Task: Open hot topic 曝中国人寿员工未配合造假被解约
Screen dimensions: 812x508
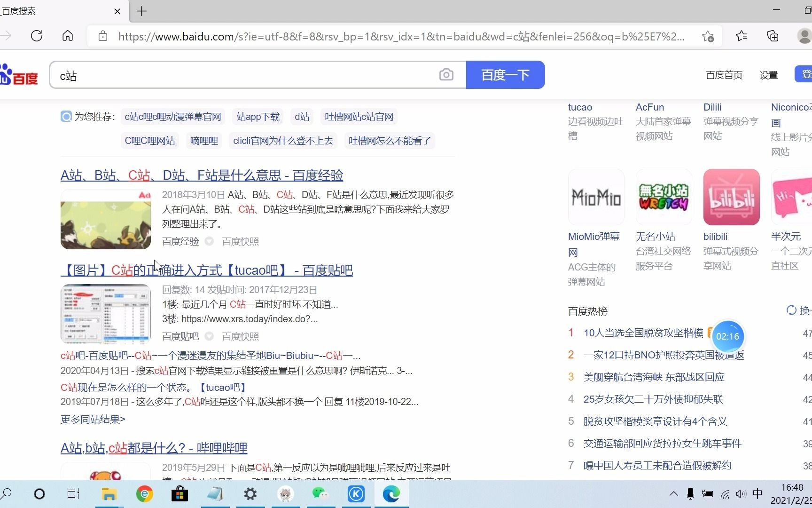Action: click(657, 466)
